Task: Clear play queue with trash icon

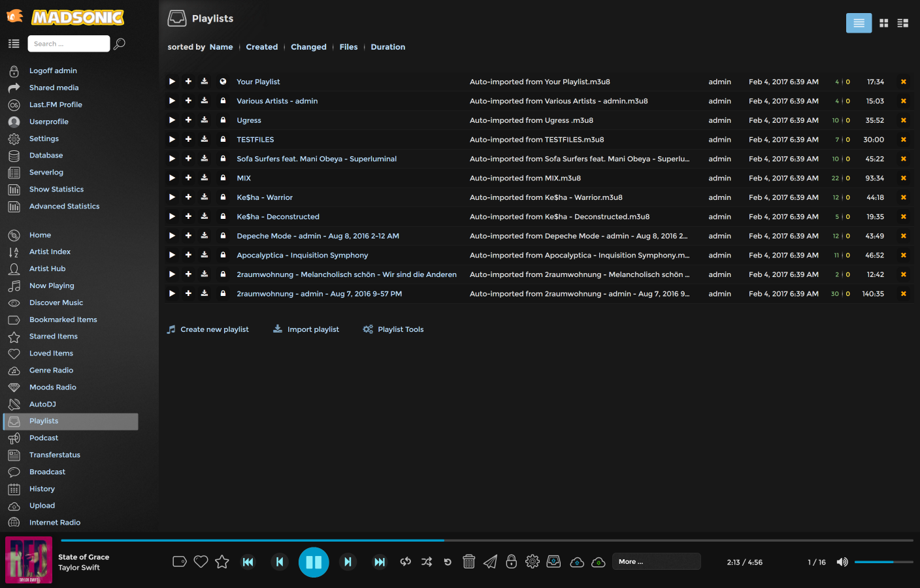Action: pyautogui.click(x=468, y=562)
